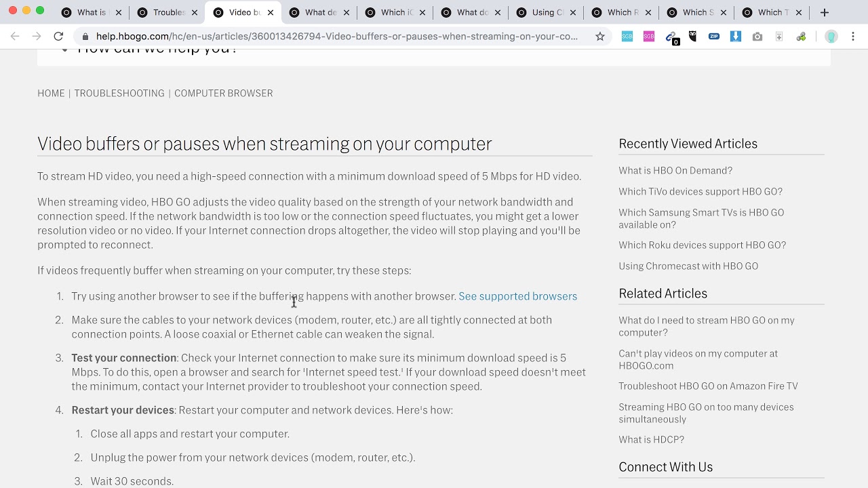Go to HOME breadcrumb link
The image size is (868, 488).
51,94
